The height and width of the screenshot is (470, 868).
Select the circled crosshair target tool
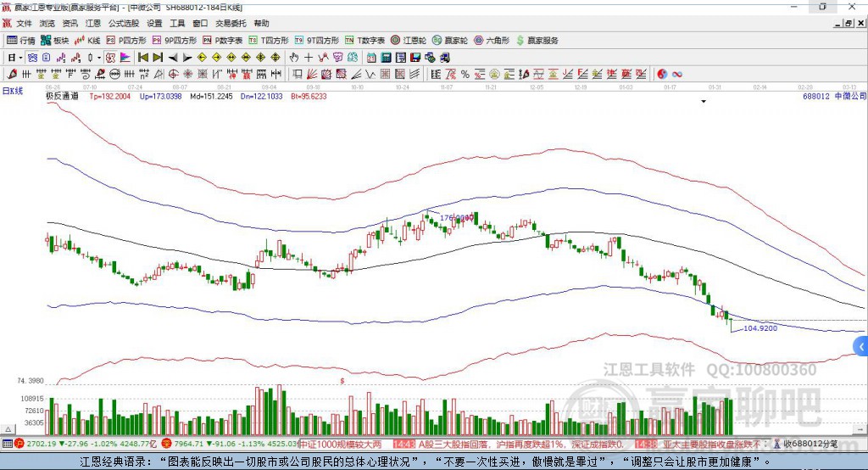pyautogui.click(x=173, y=75)
